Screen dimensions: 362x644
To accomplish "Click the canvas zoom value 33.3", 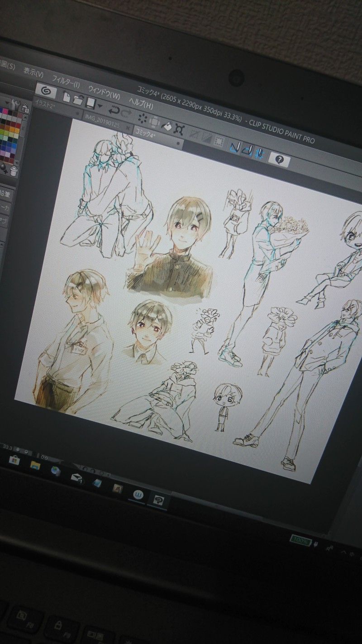I will (7, 447).
